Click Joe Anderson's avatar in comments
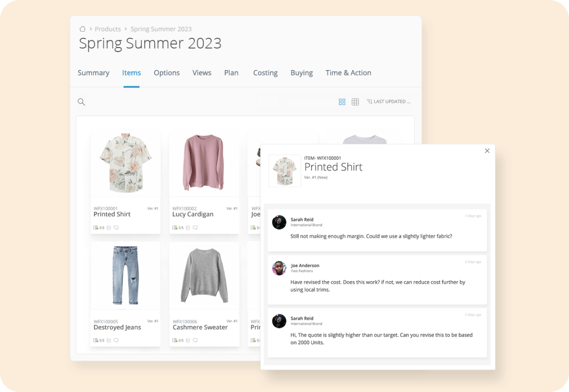Viewport: 569px width, 392px height. 279,268
